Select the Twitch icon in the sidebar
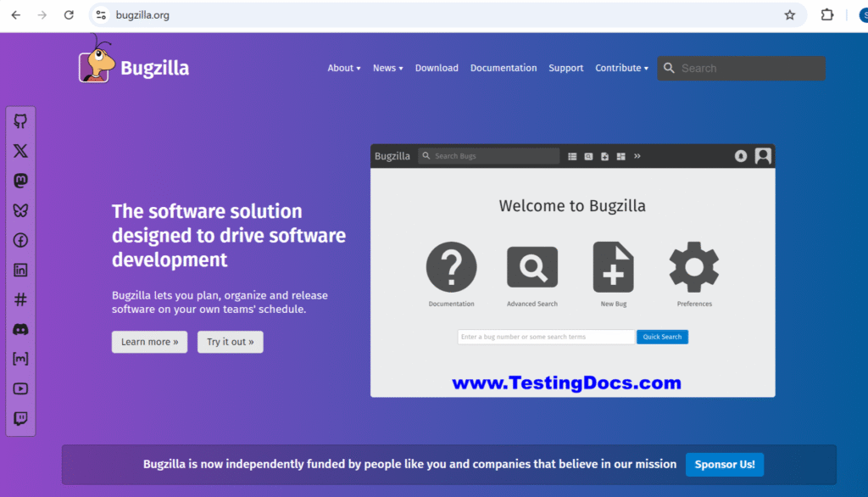The height and width of the screenshot is (497, 868). (20, 418)
